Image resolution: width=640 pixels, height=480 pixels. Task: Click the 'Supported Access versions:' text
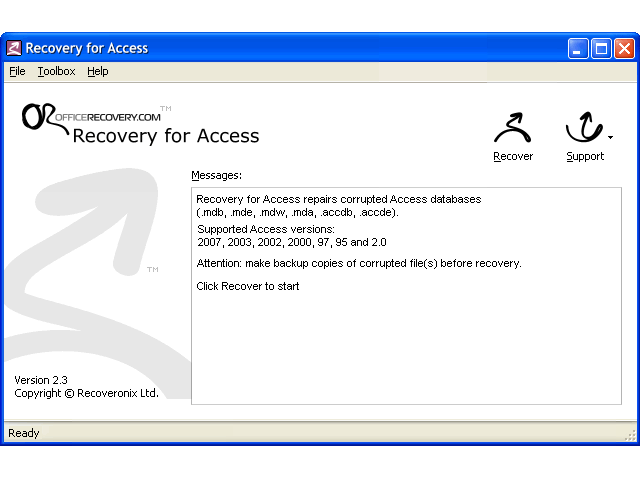pyautogui.click(x=266, y=229)
